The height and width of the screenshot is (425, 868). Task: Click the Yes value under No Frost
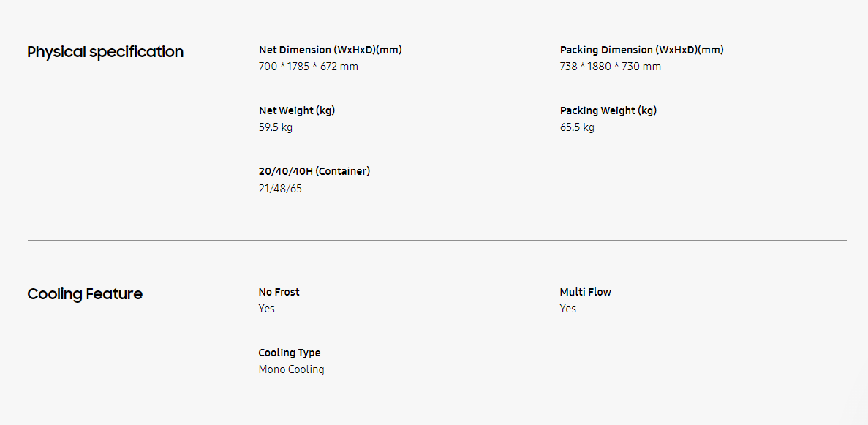(267, 309)
